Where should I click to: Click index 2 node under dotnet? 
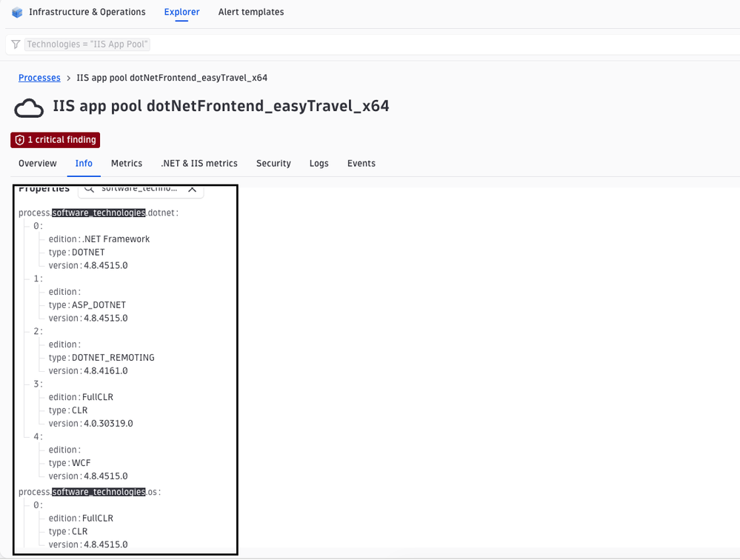[x=38, y=332]
